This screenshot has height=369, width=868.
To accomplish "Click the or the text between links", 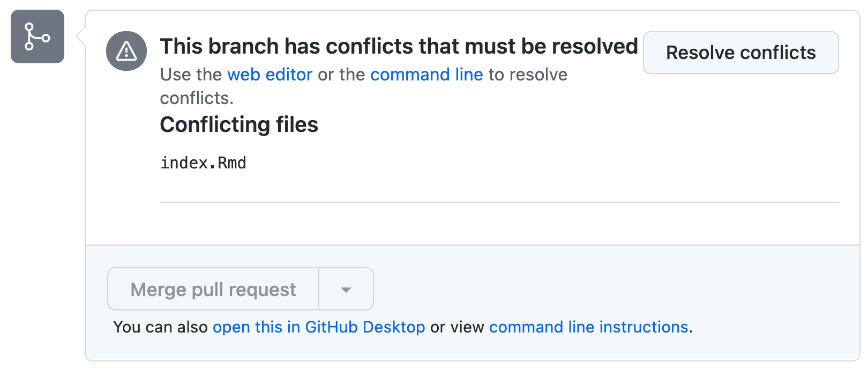I will click(341, 75).
